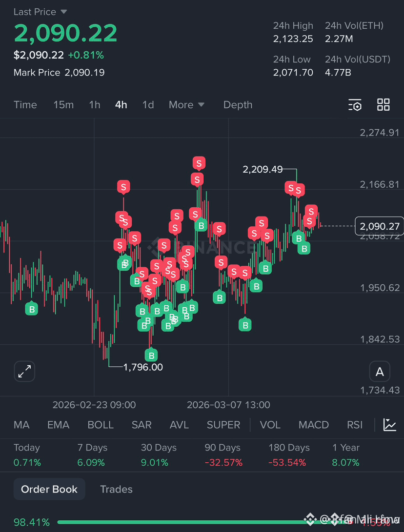Click the 1,796.00 low price label
Image resolution: width=404 pixels, height=532 pixels.
(143, 367)
